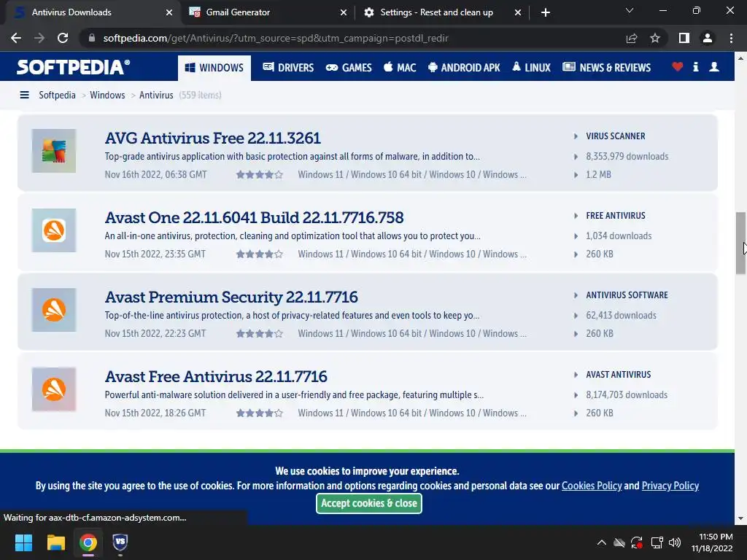Image resolution: width=747 pixels, height=560 pixels.
Task: Click the Windows breadcrumb link
Action: click(x=107, y=96)
